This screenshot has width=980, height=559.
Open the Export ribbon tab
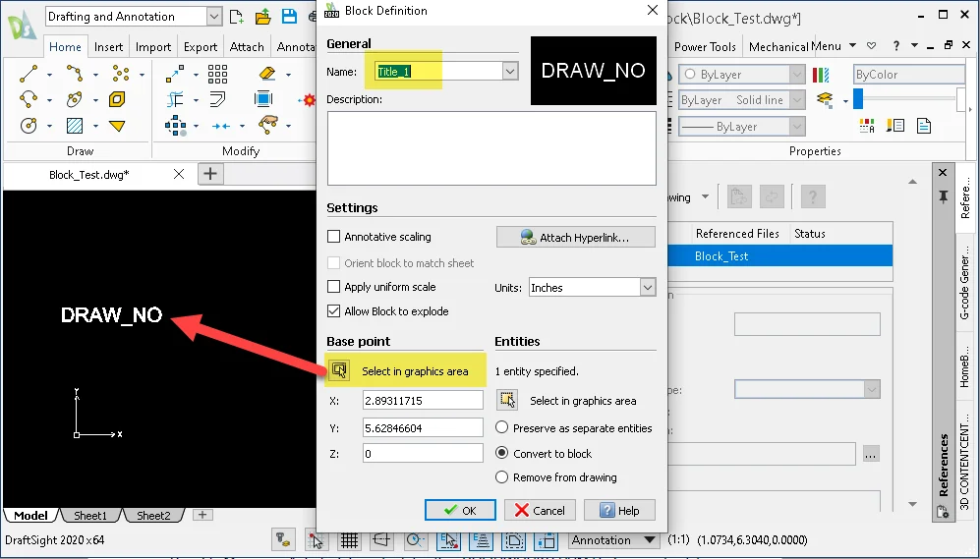pos(201,47)
